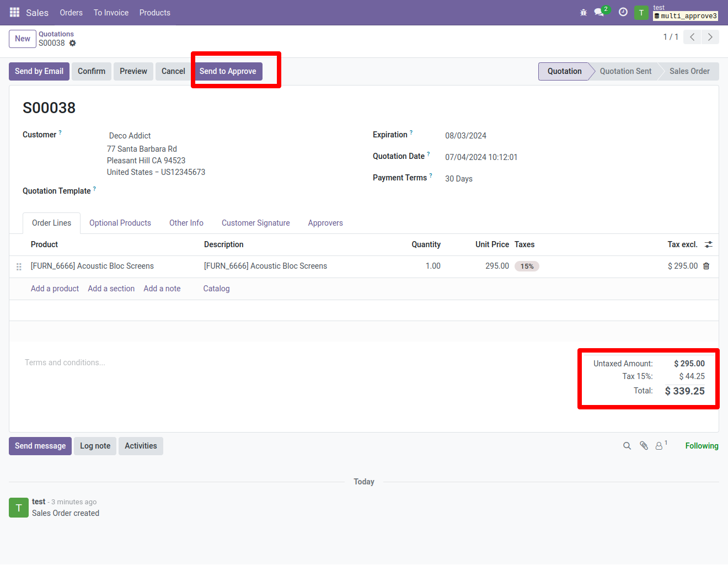The image size is (728, 565).
Task: Sort by the Product column header
Action: (44, 244)
